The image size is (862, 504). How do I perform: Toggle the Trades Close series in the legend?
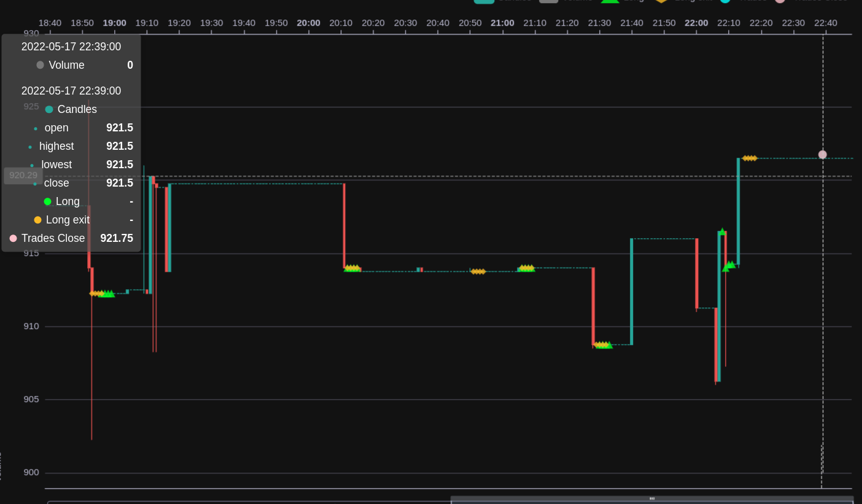click(781, 2)
